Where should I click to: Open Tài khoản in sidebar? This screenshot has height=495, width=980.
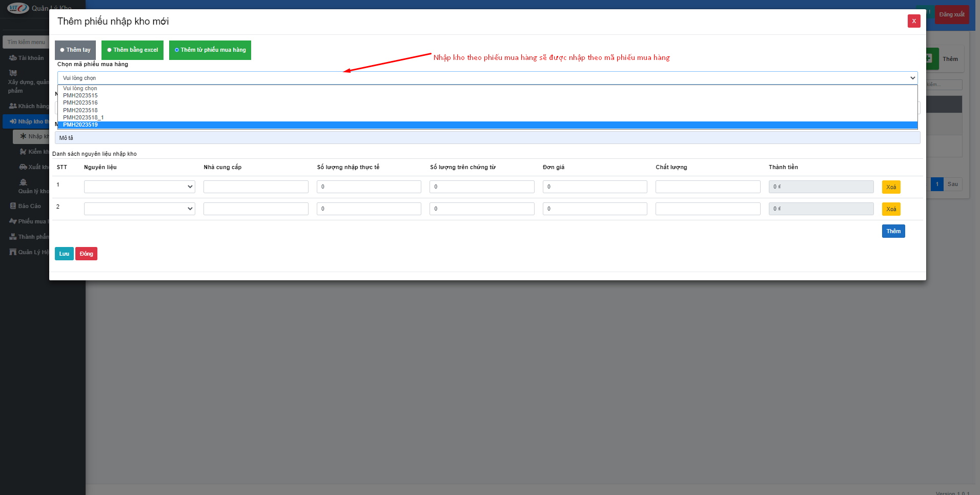pos(27,58)
